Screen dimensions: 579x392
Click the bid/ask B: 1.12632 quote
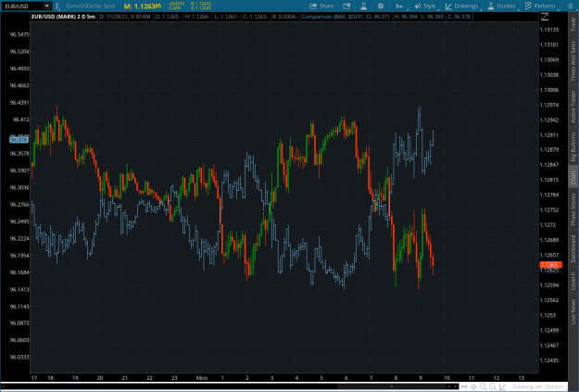coord(201,4)
